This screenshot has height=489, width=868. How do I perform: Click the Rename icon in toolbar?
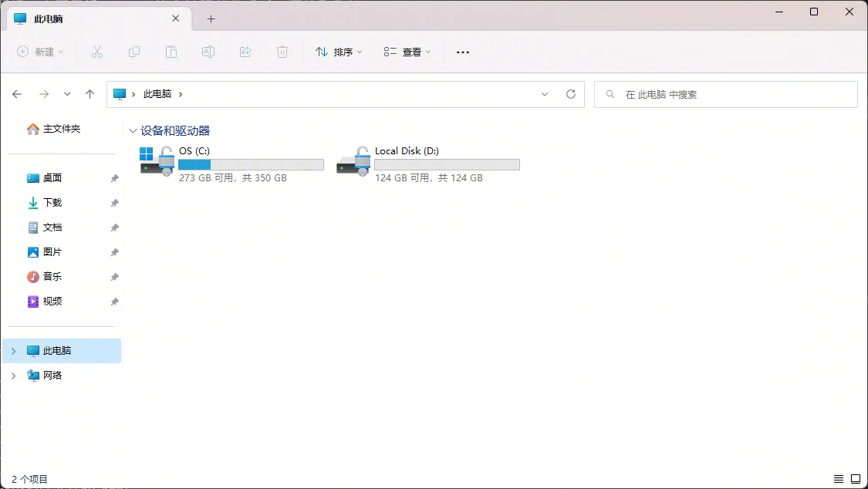208,52
